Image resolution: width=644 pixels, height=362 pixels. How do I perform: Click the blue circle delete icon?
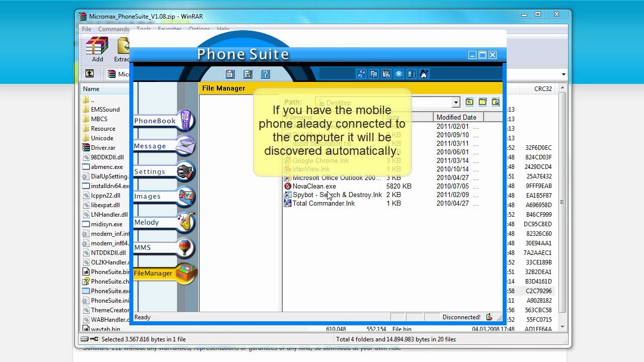click(x=399, y=74)
